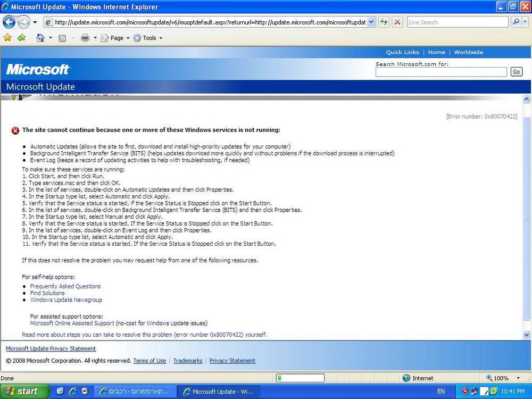Click the network computers tray icon
Viewport: 532px width, 399px height.
pyautogui.click(x=474, y=391)
